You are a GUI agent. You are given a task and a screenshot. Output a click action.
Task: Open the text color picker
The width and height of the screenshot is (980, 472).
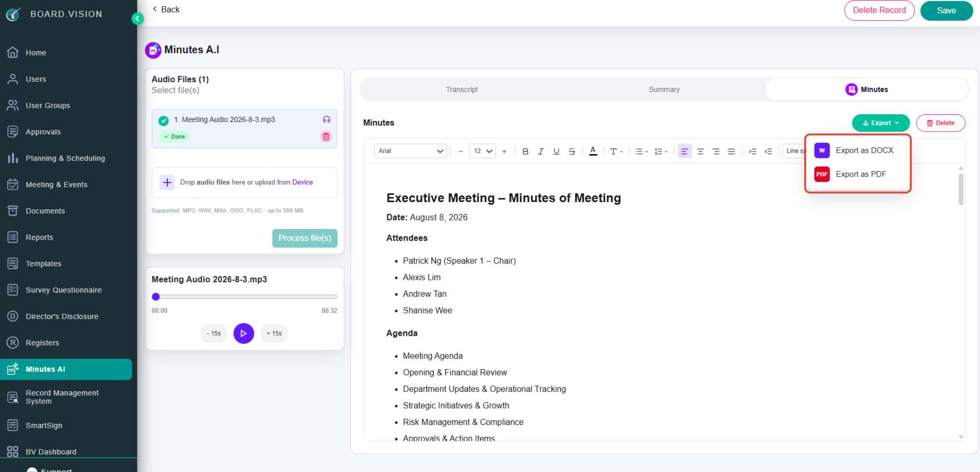[x=593, y=152]
